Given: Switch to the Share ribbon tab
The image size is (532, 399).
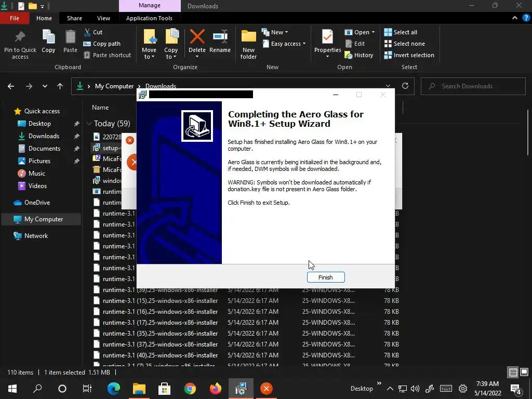Looking at the screenshot, I should pos(74,18).
